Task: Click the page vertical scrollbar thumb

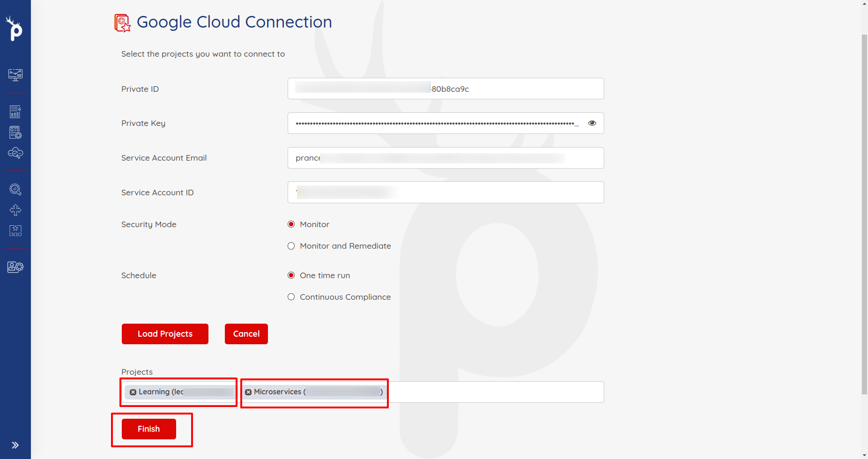Action: [864, 214]
